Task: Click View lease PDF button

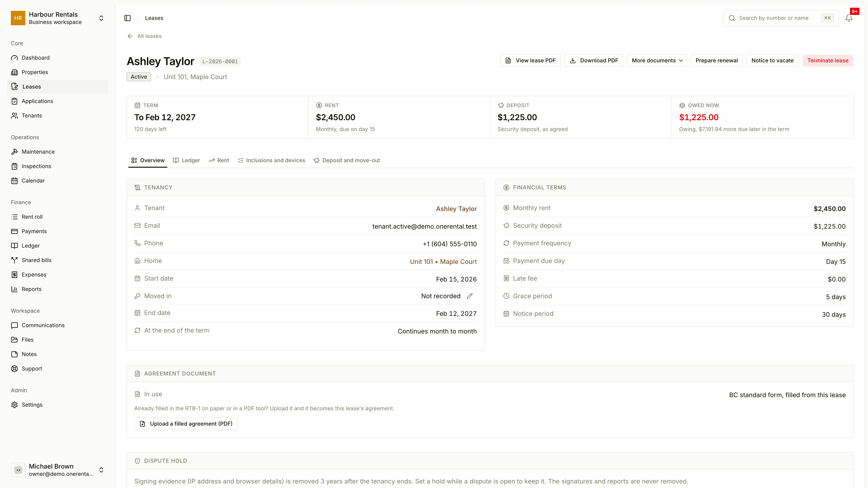Action: click(x=530, y=61)
